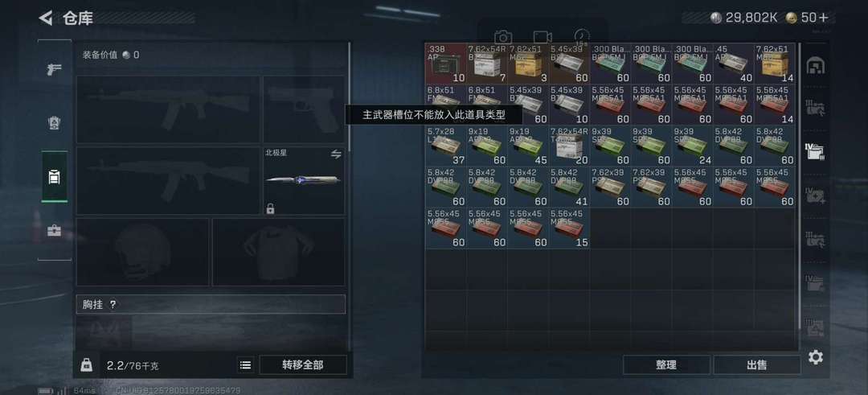Select the active IV storage container icon
868x395 pixels.
point(816,150)
